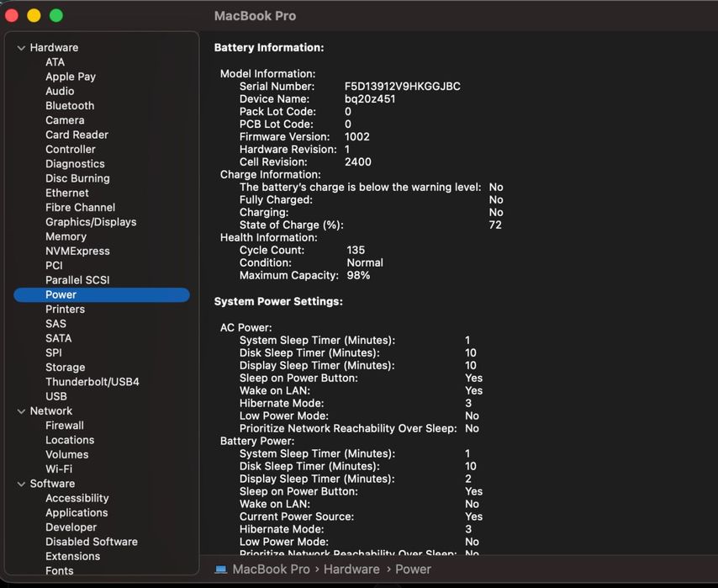Image resolution: width=718 pixels, height=588 pixels.
Task: Open the Ethernet section
Action: 67,193
